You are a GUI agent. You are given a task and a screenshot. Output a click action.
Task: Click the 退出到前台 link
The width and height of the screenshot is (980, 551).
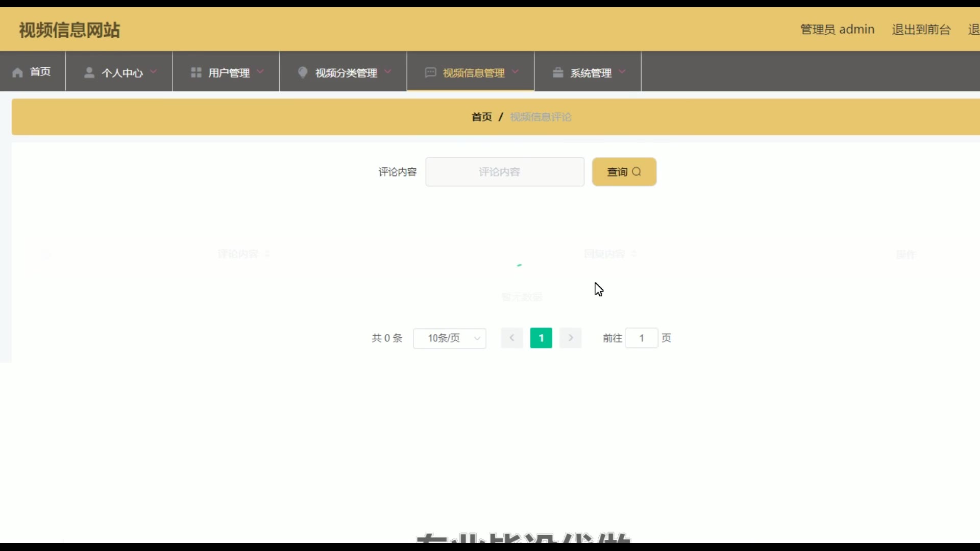click(921, 30)
